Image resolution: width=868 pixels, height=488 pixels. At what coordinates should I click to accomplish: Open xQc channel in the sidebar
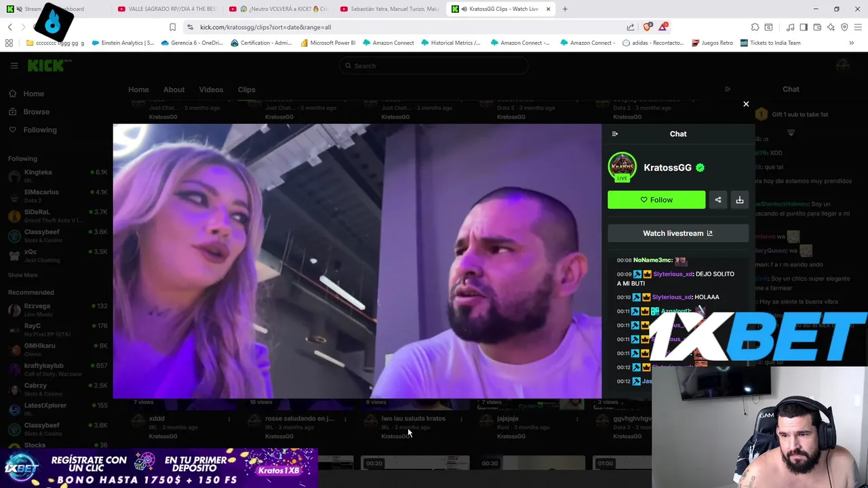click(58, 255)
